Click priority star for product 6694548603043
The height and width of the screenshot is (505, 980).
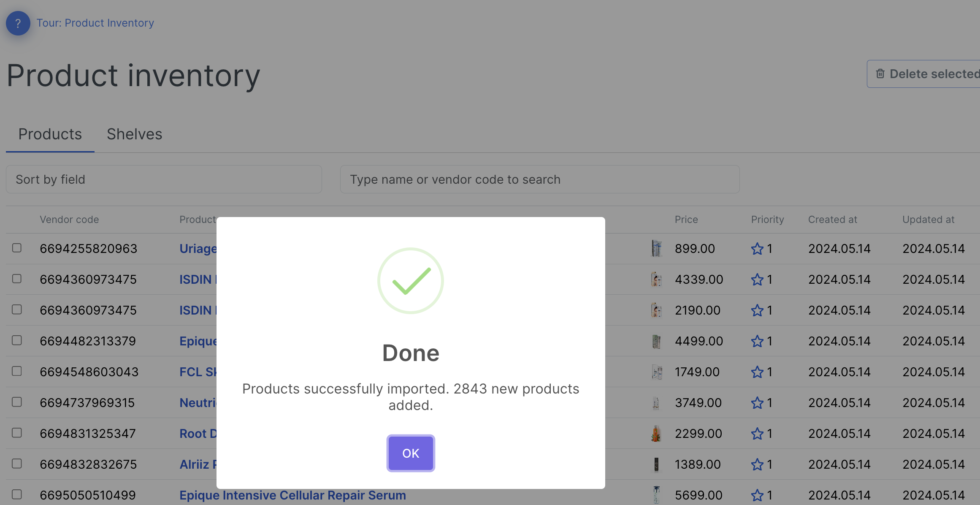757,372
